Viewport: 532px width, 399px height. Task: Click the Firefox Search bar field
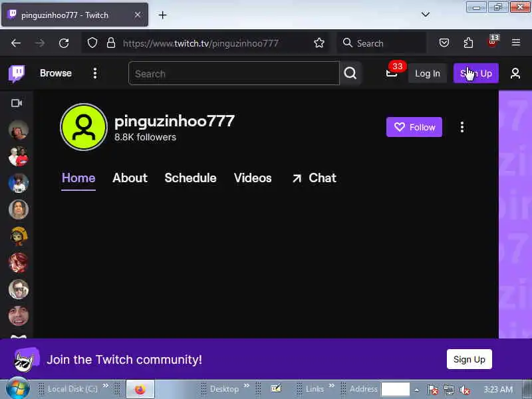[382, 43]
